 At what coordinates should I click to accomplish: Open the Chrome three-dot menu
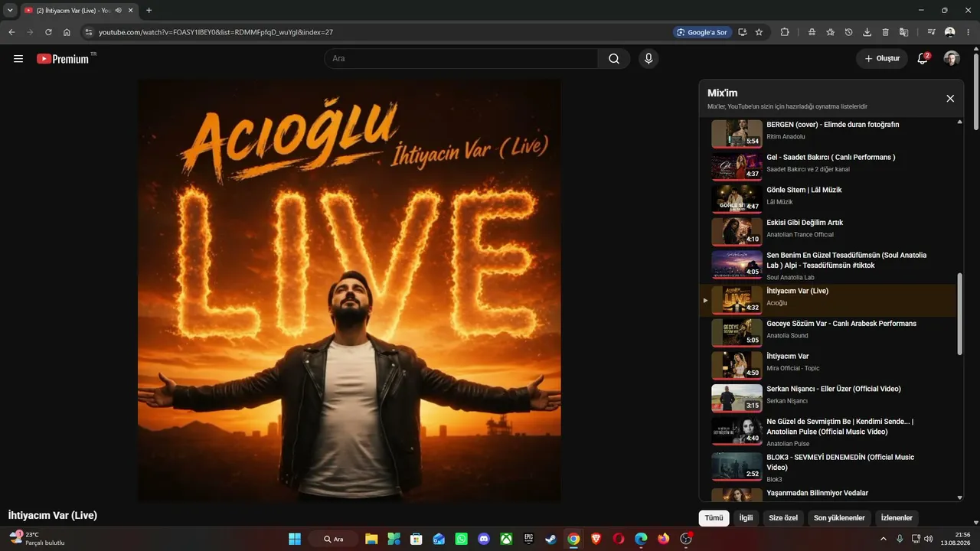coord(968,32)
